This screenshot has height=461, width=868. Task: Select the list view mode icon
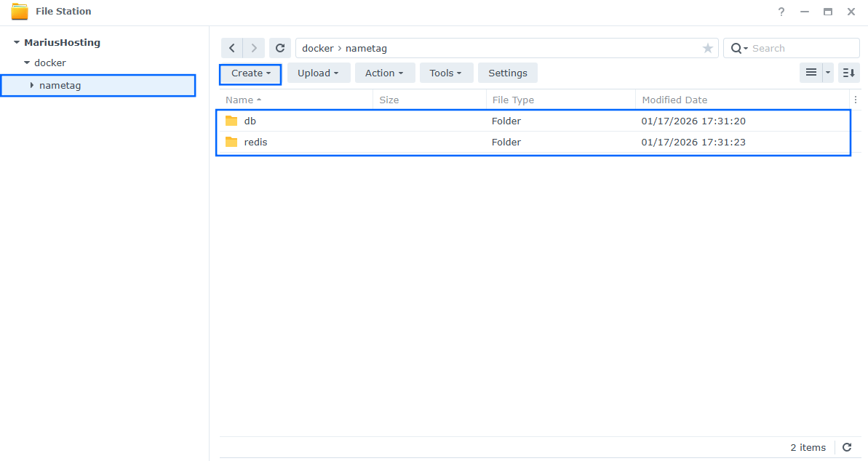click(811, 73)
